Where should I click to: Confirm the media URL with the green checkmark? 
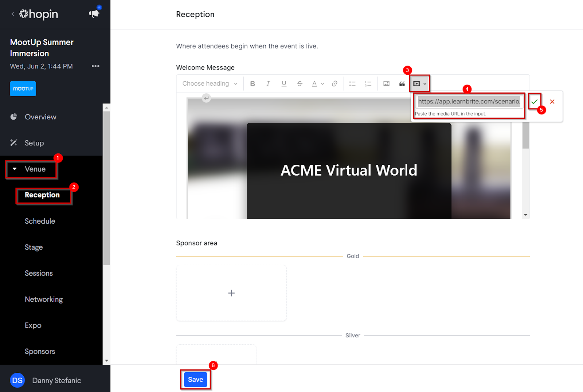tap(534, 102)
